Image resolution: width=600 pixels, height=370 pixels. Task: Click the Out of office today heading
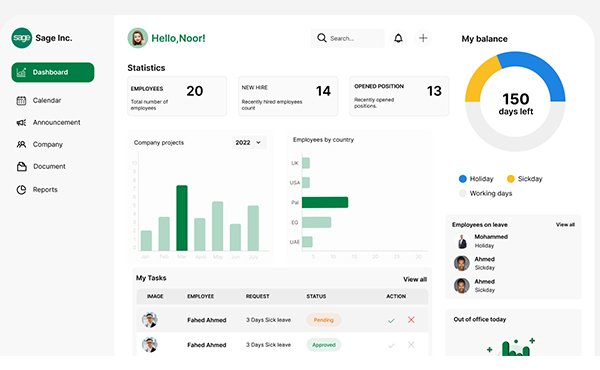(479, 319)
